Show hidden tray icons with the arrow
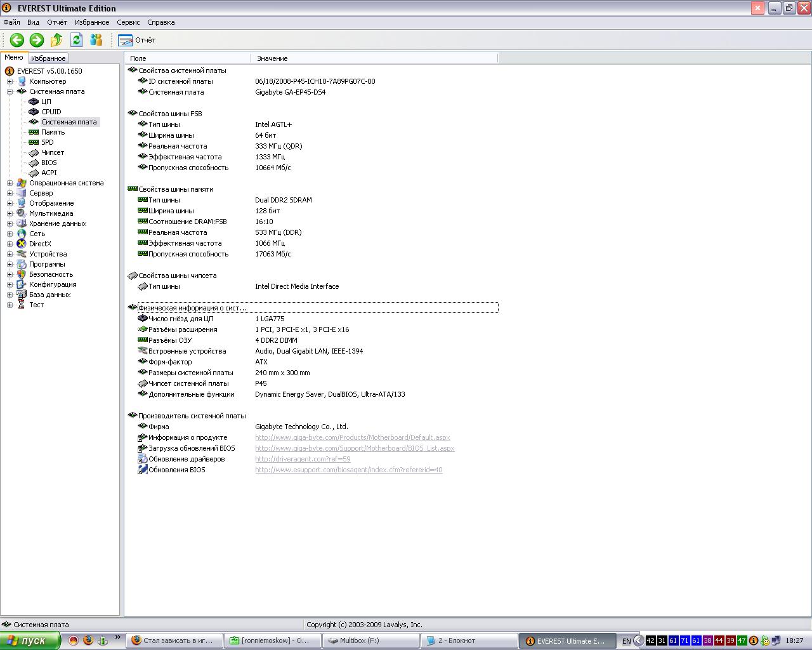Image resolution: width=812 pixels, height=650 pixels. coord(639,641)
